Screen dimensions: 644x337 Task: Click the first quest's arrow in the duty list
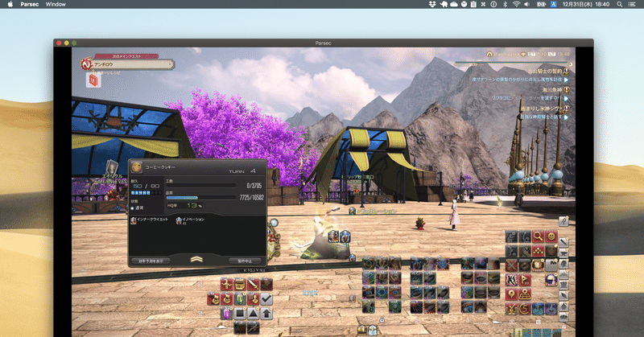pyautogui.click(x=567, y=80)
